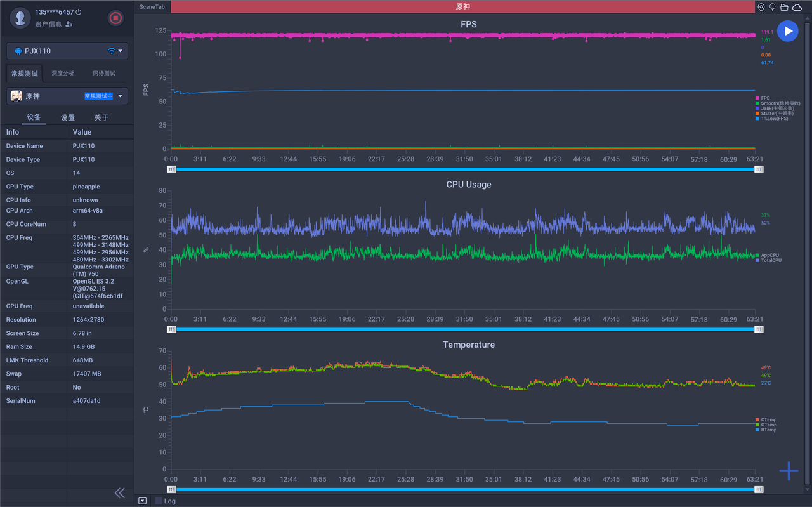
Task: Toggle the 1%Low(FPS) legend entry
Action: coord(772,119)
